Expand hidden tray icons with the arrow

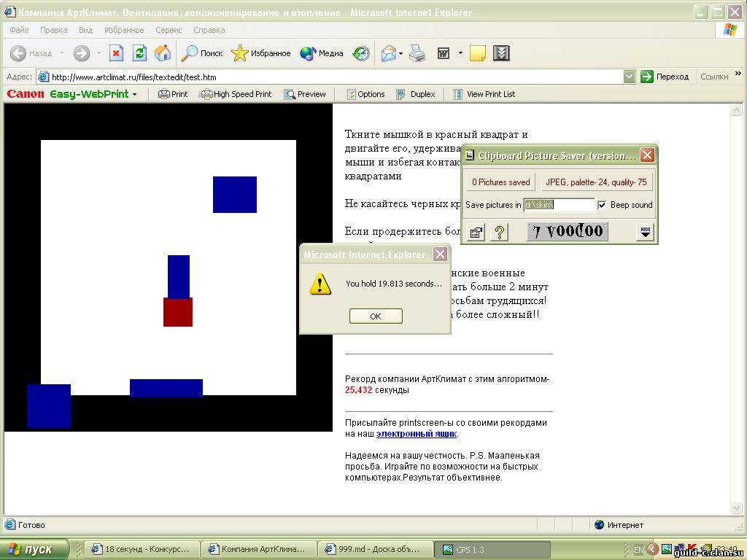tap(653, 550)
